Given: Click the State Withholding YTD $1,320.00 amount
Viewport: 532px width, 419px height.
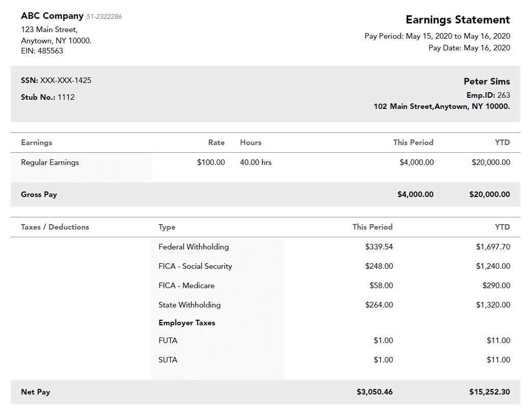Looking at the screenshot, I should [x=493, y=305].
